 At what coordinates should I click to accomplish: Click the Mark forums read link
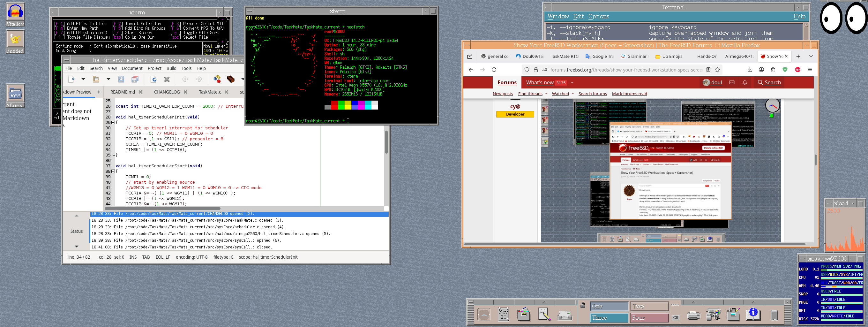pyautogui.click(x=629, y=94)
